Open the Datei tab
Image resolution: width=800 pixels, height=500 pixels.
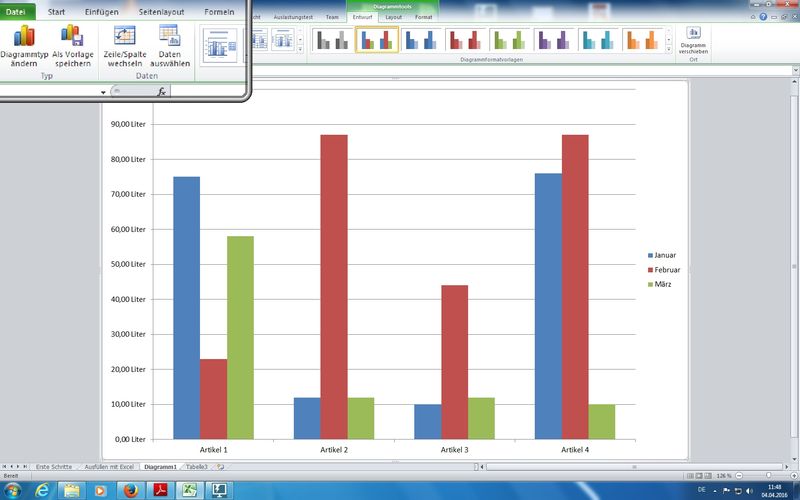point(16,11)
